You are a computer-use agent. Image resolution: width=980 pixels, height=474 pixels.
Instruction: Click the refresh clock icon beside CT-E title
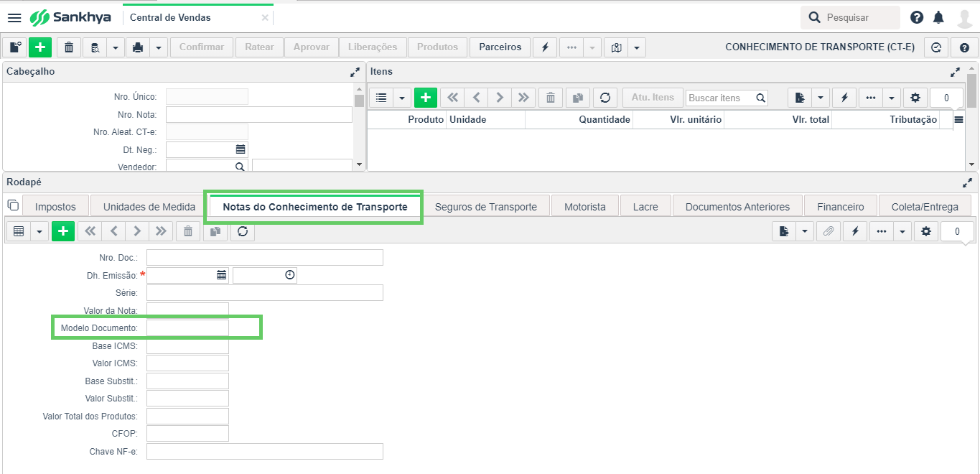pos(935,47)
